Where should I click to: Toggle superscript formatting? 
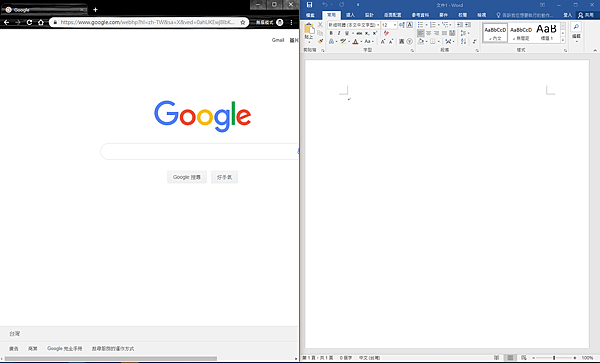(x=375, y=33)
